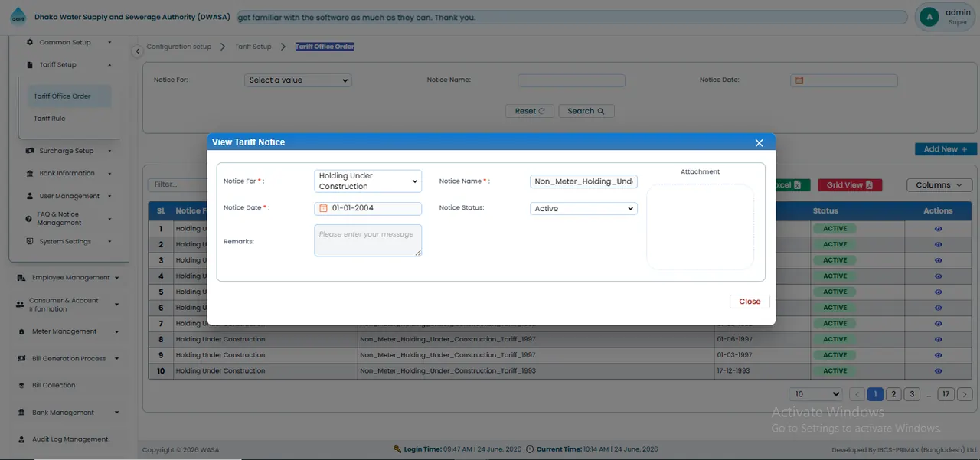Click the Attachment preview box
980x460 pixels.
pos(700,227)
